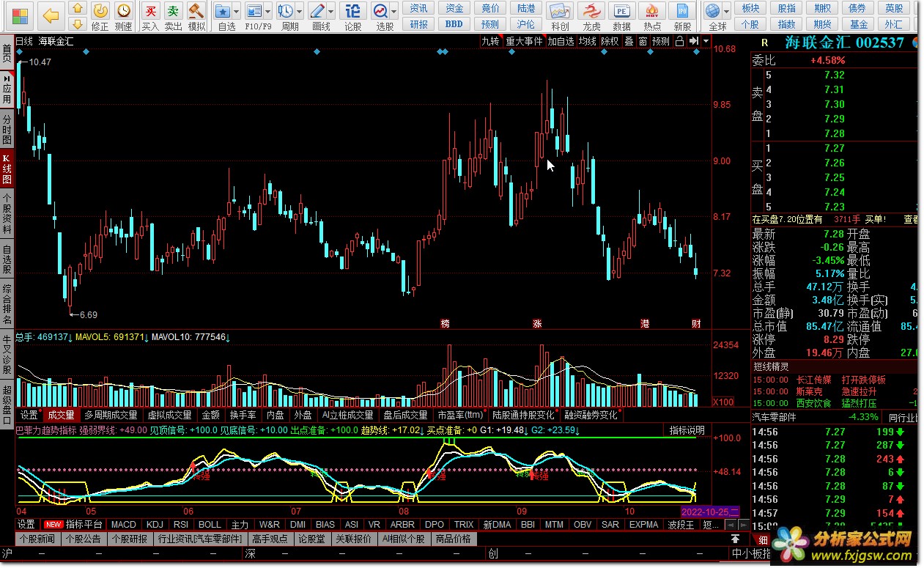Click the 资讯 toolbar button
Screen dimensions: 924x568
click(419, 8)
